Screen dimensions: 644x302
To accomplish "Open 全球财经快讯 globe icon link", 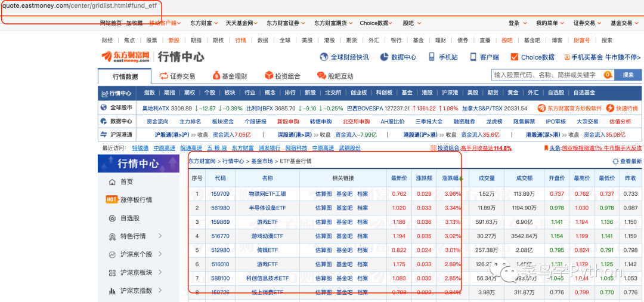I will click(324, 57).
